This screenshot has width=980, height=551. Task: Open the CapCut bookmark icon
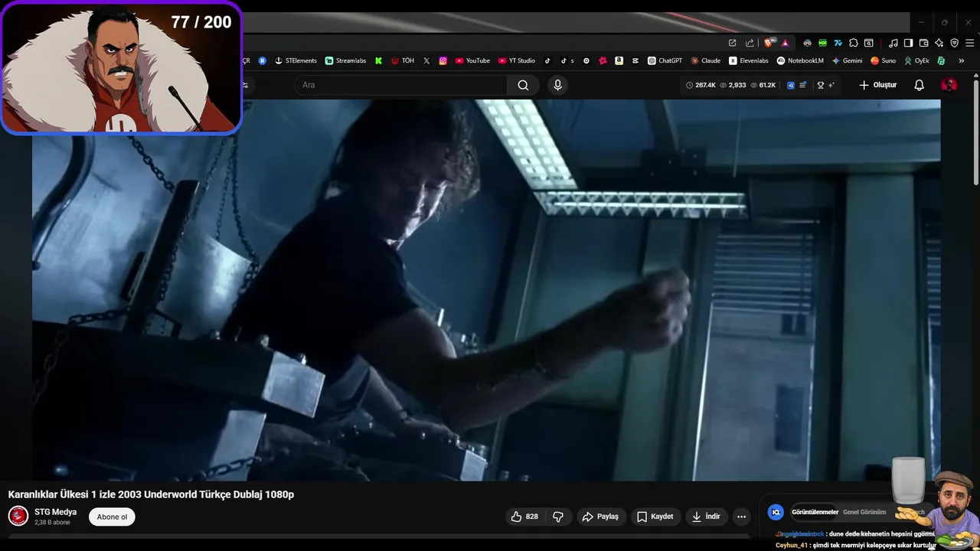coord(635,60)
